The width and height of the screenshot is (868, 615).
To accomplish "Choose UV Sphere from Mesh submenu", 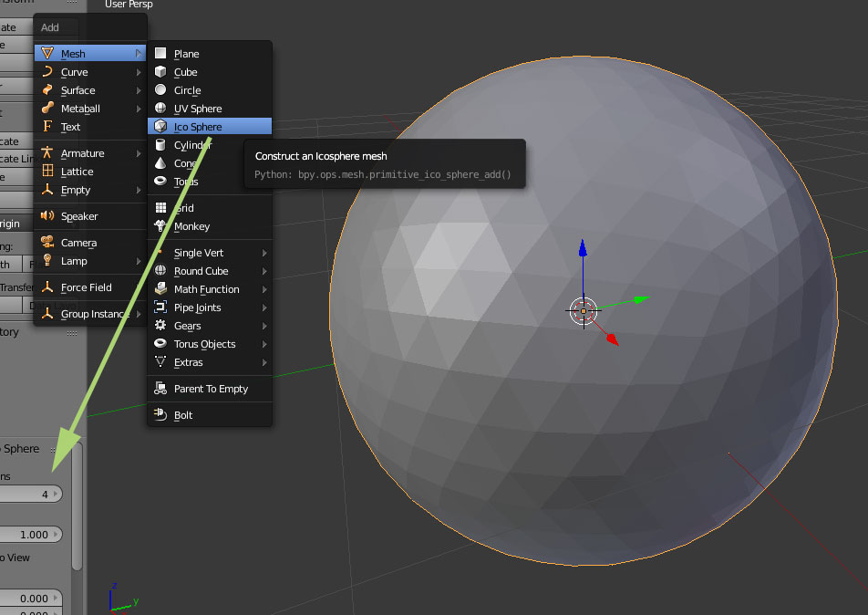I will 210,109.
